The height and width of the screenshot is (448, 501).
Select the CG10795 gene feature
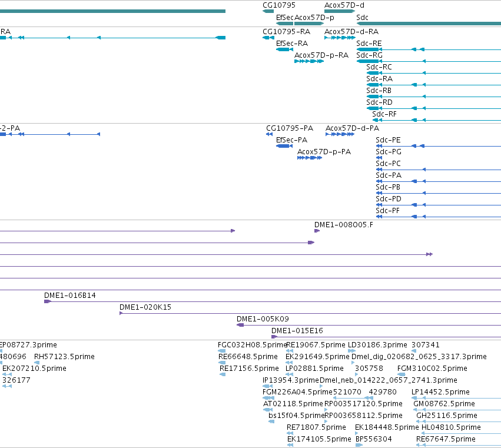[268, 11]
